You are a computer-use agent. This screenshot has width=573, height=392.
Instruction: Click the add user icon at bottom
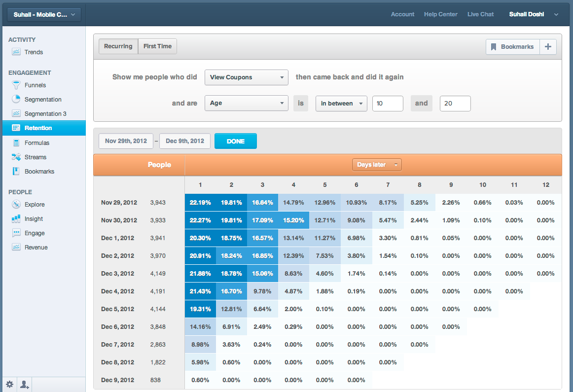click(25, 385)
